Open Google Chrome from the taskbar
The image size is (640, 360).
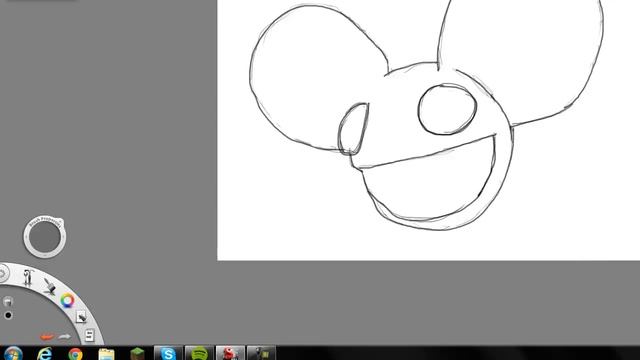pos(75,354)
